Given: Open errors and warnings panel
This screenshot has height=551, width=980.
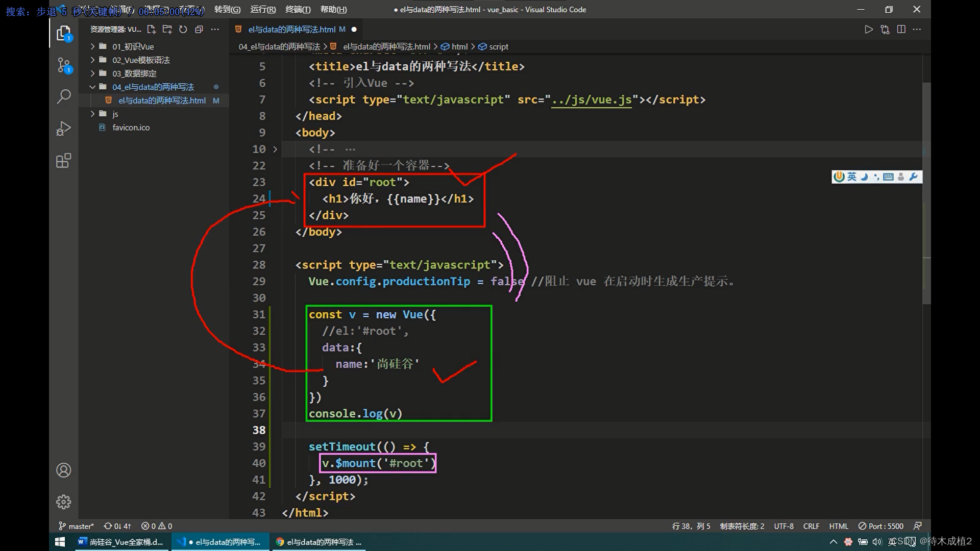Looking at the screenshot, I should (157, 526).
